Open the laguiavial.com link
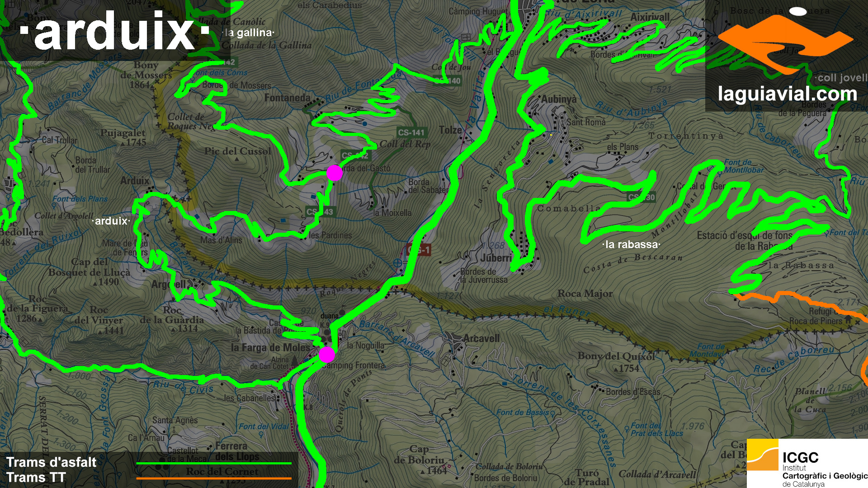This screenshot has width=868, height=488. pyautogui.click(x=787, y=94)
